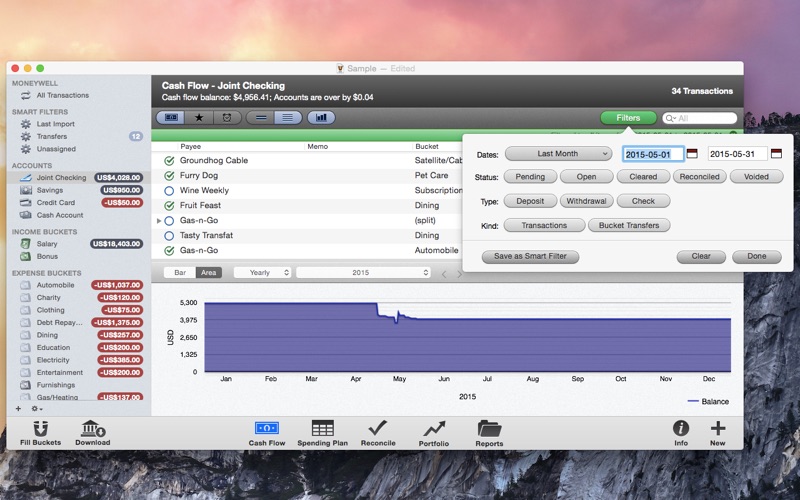The image size is (800, 500).
Task: Open the Reconcile checkmark tool
Action: (377, 428)
